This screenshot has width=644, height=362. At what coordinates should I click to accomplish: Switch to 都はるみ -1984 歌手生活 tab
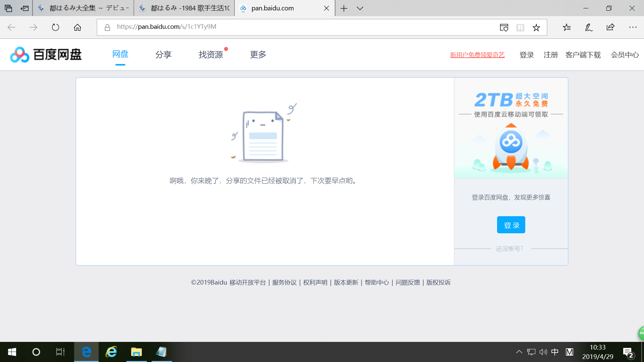[184, 8]
